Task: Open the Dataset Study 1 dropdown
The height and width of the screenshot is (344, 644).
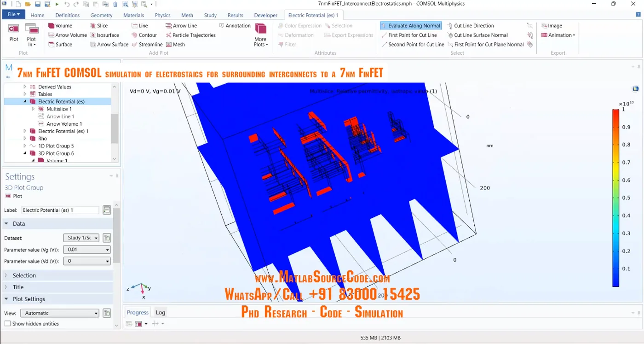Action: (x=81, y=238)
